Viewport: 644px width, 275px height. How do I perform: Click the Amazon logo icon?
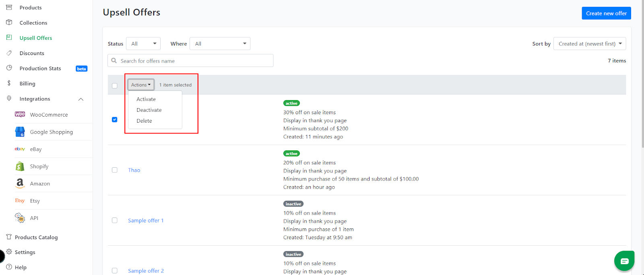[x=20, y=183]
